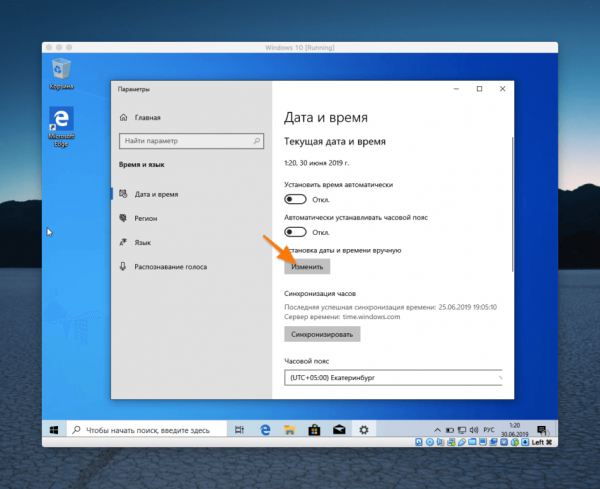Open the Дата и время section

point(191,194)
